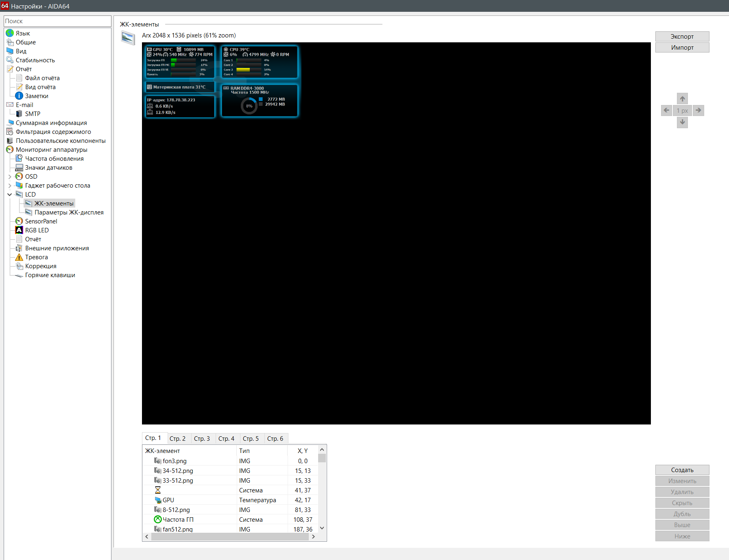This screenshot has width=729, height=560.
Task: Click in the Поиск search field
Action: (x=57, y=21)
